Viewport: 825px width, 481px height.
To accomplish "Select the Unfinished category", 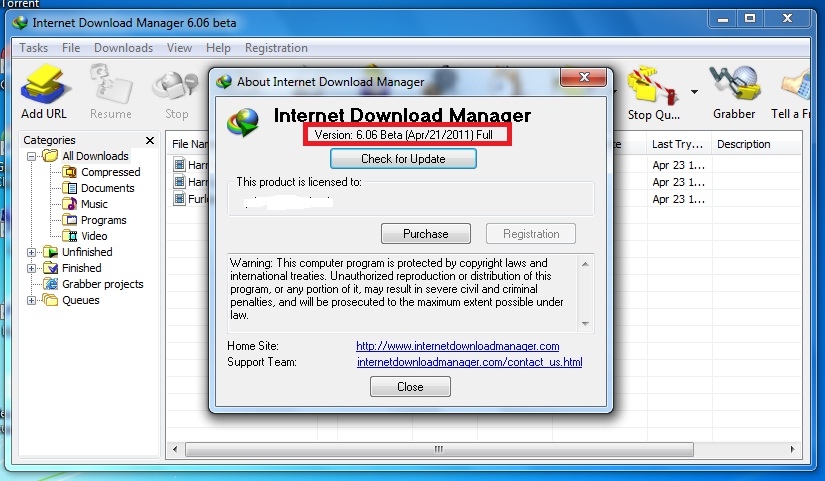I will [x=78, y=252].
